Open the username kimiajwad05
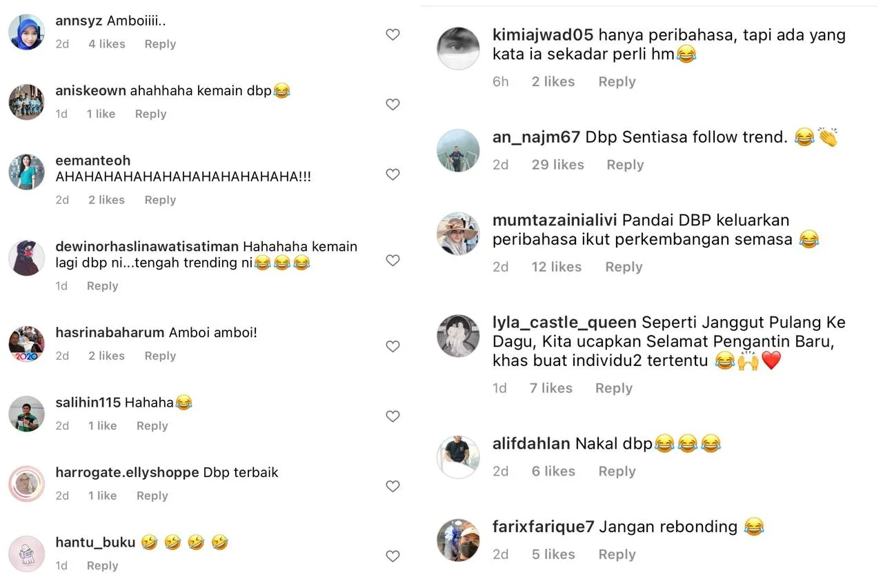Viewport: 883px width, 588px height. click(543, 35)
